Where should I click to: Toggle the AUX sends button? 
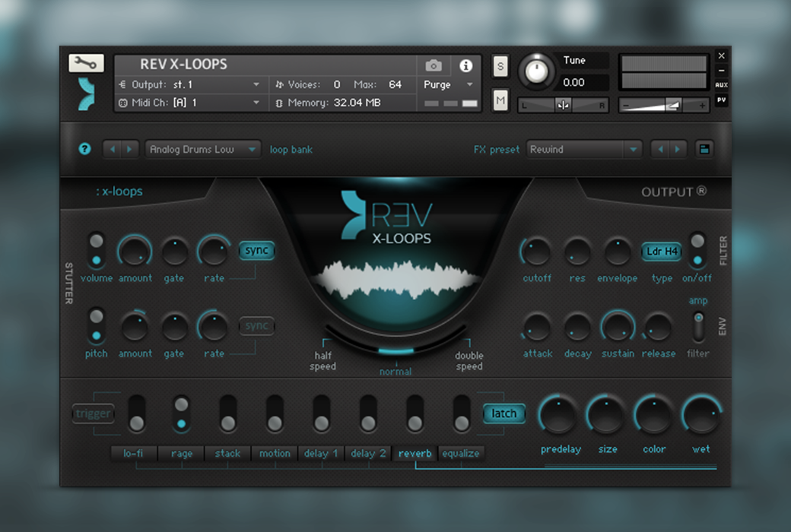click(x=721, y=85)
